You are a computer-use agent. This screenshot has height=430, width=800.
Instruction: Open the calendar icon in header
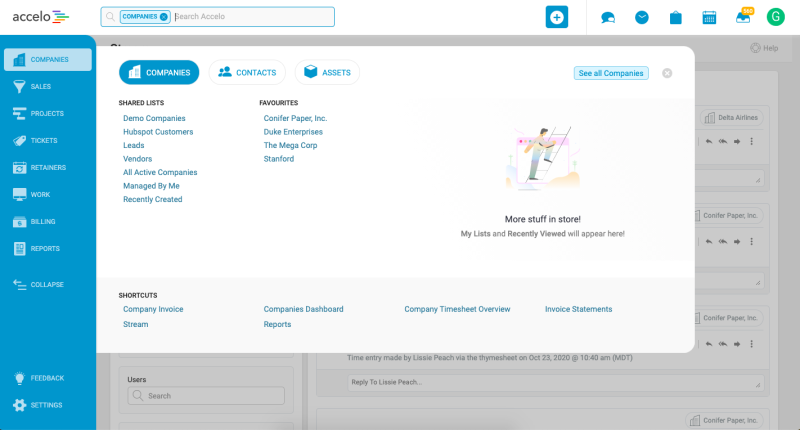[709, 17]
